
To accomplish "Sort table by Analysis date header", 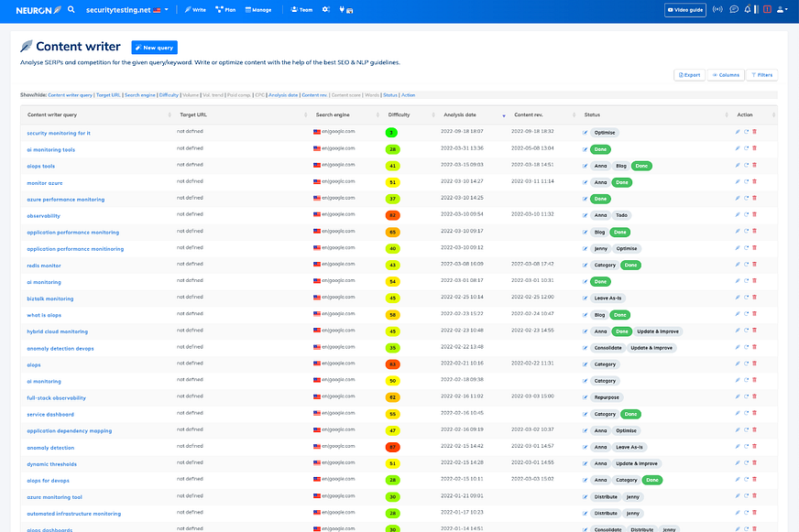I will click(x=460, y=115).
